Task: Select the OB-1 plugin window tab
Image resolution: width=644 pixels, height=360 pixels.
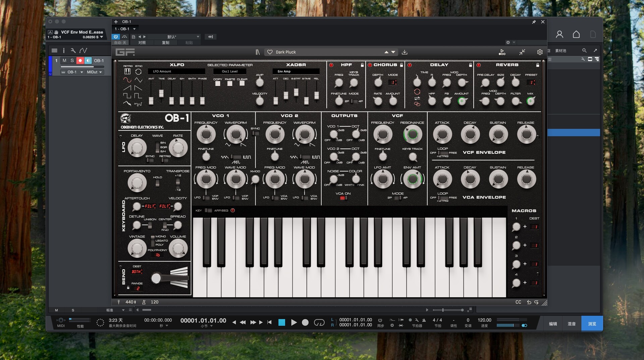Action: click(x=126, y=22)
